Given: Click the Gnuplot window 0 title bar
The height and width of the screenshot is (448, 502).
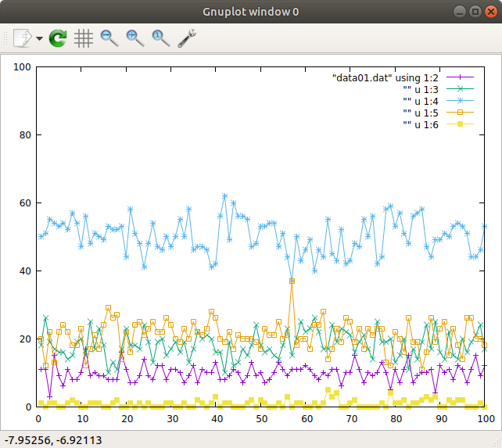Looking at the screenshot, I should (251, 12).
